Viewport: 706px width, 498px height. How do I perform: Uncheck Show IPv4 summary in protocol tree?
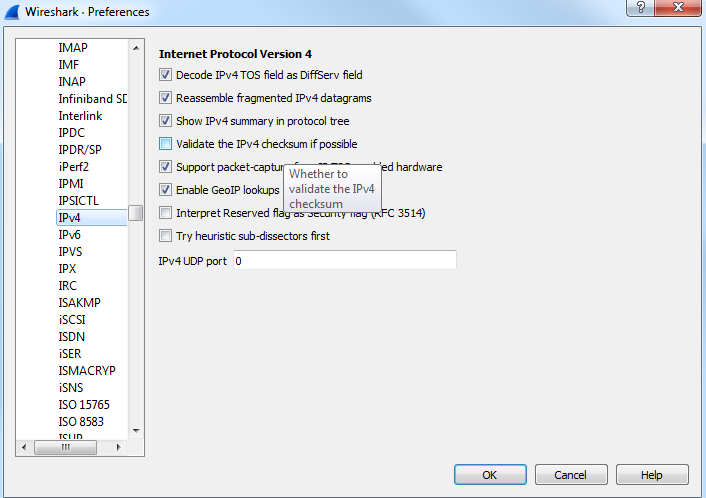coord(166,121)
